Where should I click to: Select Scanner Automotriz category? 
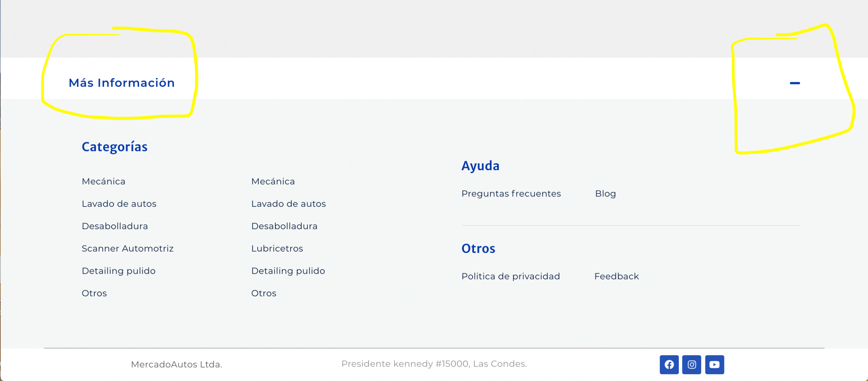(x=127, y=248)
